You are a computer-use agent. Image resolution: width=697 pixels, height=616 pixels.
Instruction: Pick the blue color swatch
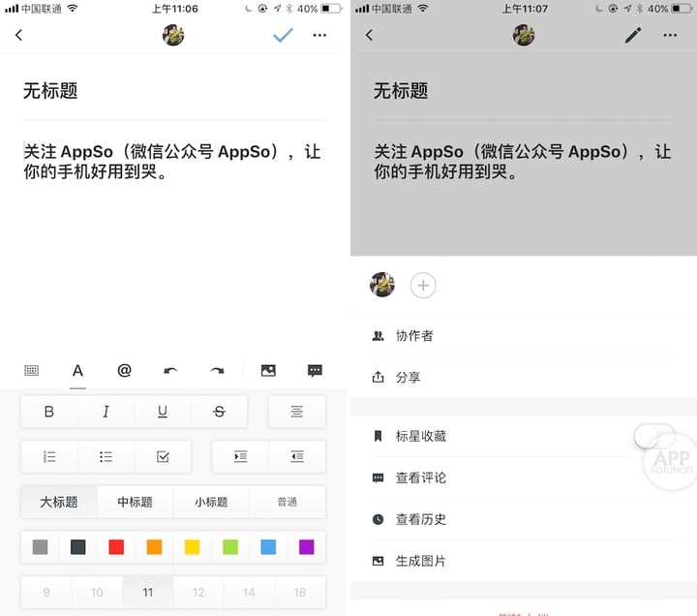268,547
